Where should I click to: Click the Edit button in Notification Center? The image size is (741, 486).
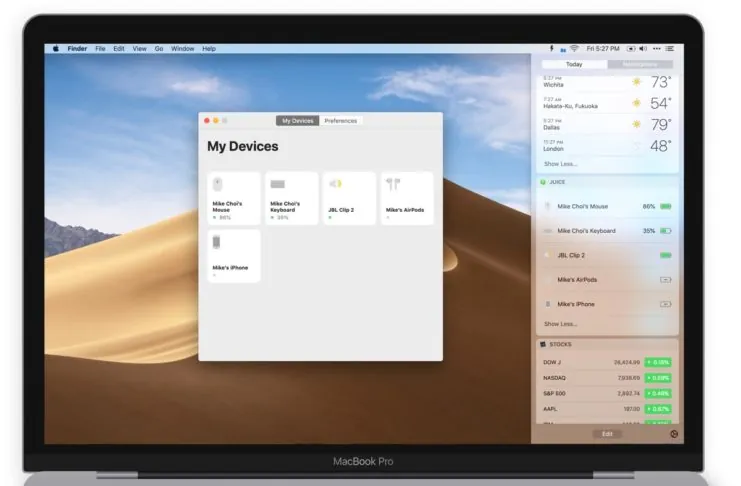tap(607, 434)
